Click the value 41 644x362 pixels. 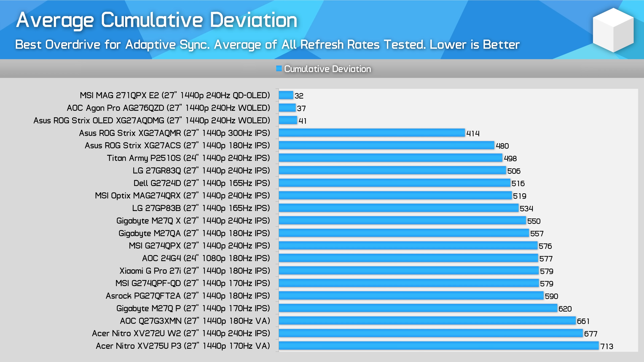point(303,121)
